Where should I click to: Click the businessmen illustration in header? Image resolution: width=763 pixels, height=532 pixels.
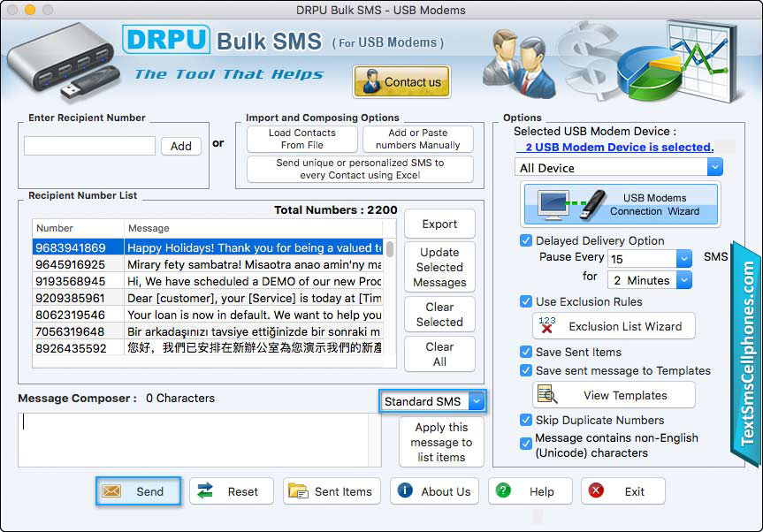click(519, 64)
